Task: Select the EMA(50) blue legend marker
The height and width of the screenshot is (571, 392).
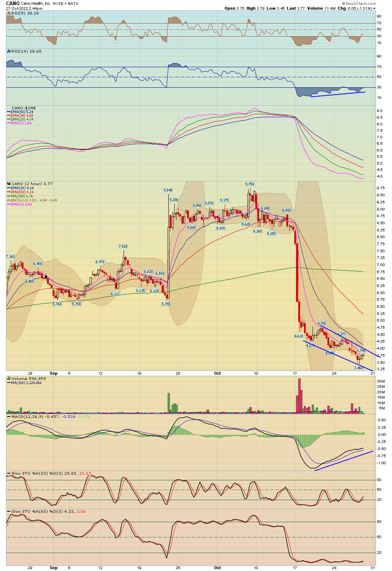Action: coord(8,111)
